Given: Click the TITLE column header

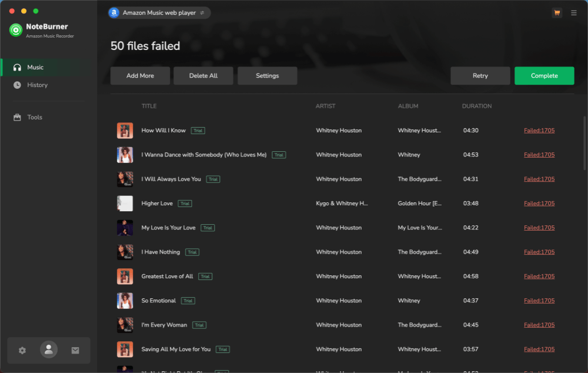Looking at the screenshot, I should pyautogui.click(x=149, y=106).
